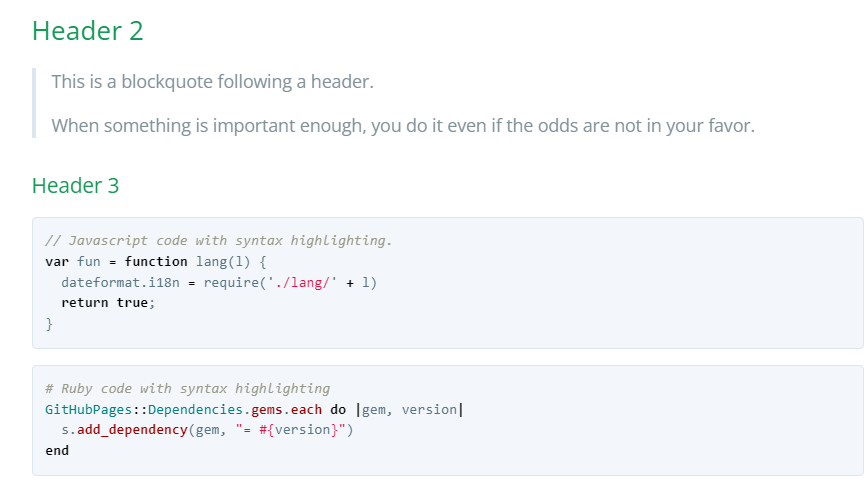The height and width of the screenshot is (495, 866).
Task: Click the red './lang/' string literal
Action: (306, 282)
